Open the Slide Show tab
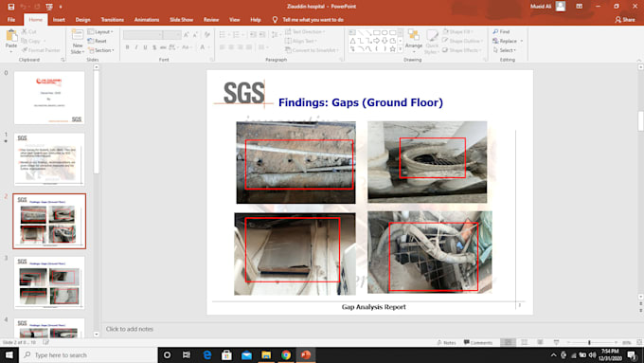This screenshot has height=363, width=644. 181,20
